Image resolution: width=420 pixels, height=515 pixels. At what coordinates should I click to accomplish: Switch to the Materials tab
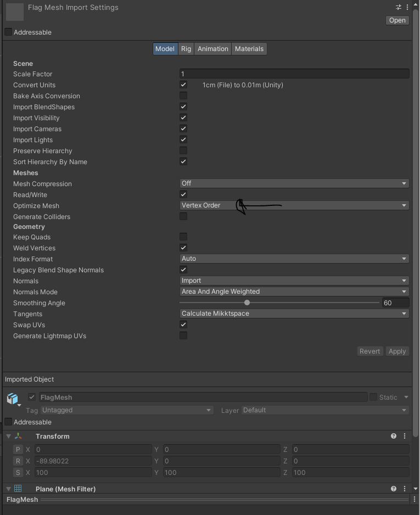click(249, 49)
